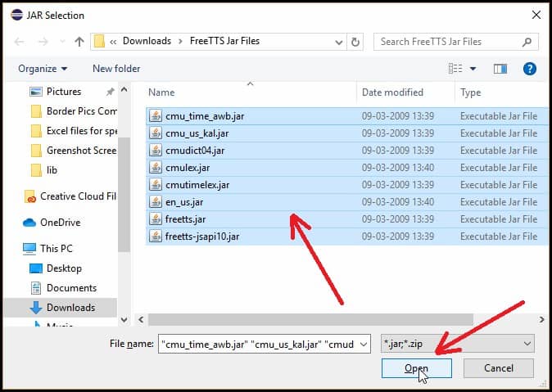This screenshot has width=552, height=392.
Task: Select the file name freetts-jsapi10.jar
Action: [202, 237]
